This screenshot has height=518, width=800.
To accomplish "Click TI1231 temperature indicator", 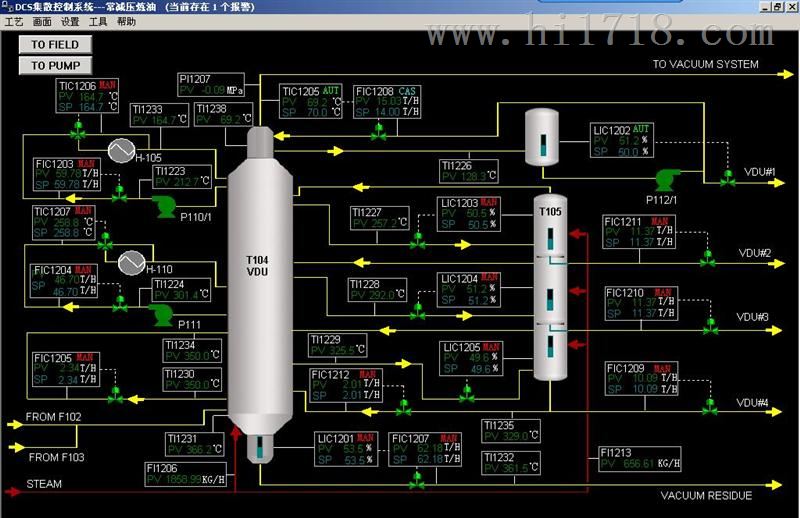I will 195,444.
